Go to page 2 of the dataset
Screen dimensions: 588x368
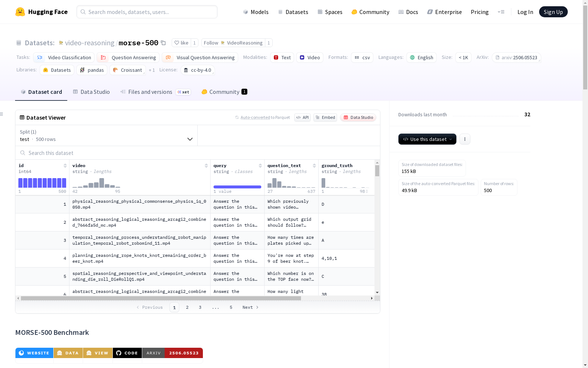pyautogui.click(x=187, y=307)
